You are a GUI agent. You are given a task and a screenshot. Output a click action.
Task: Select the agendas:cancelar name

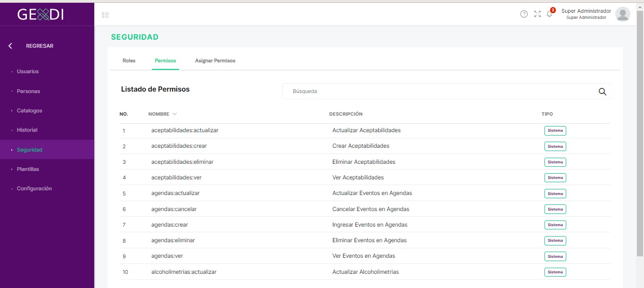click(x=174, y=209)
